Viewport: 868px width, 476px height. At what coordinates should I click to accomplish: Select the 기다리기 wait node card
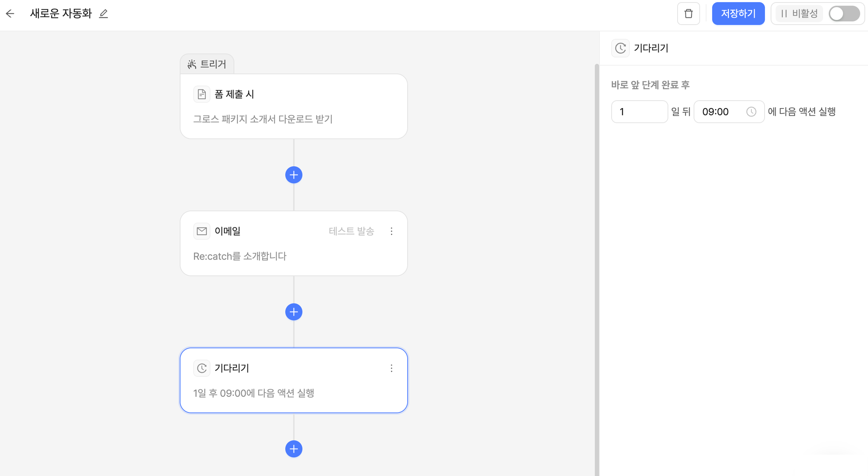click(x=293, y=380)
